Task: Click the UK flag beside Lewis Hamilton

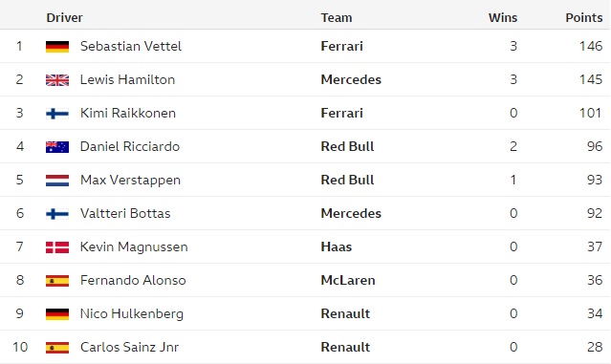Action: tap(57, 80)
